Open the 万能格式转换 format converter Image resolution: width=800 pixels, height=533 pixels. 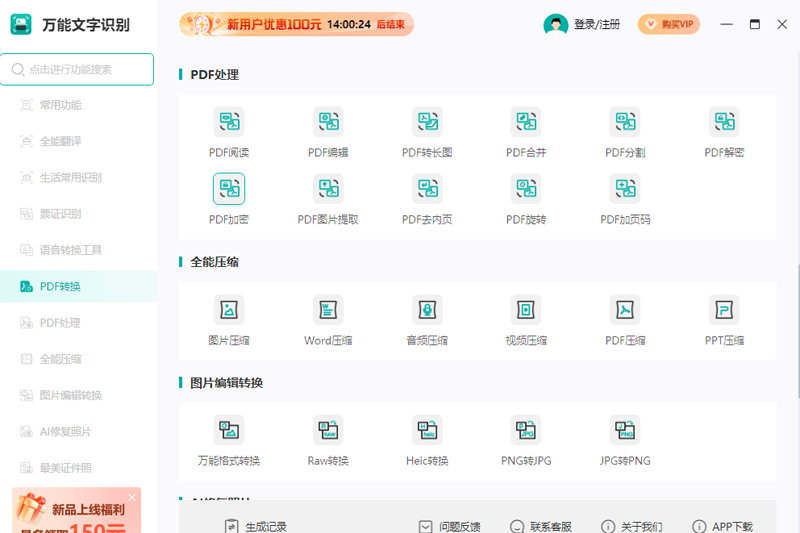[229, 430]
